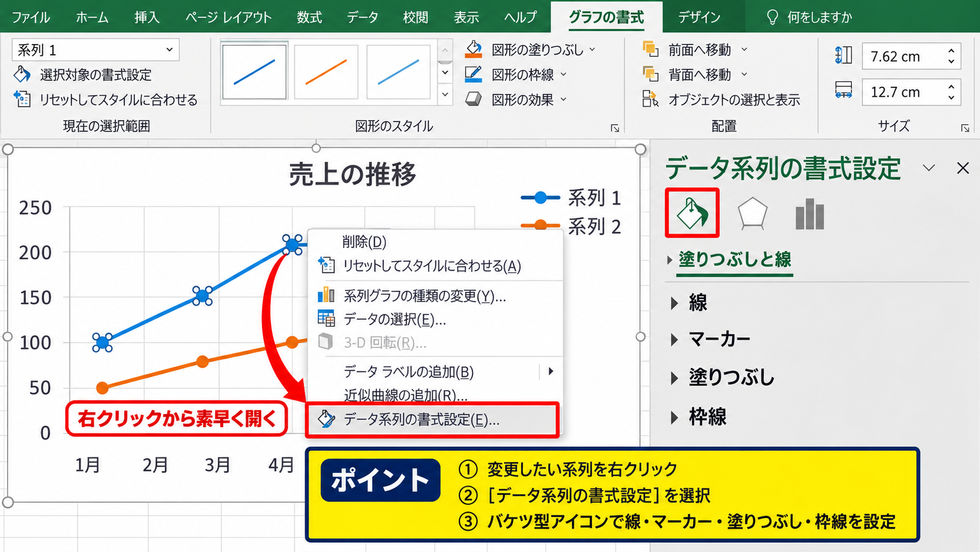Choose データ系列の書式設定 in context menu
This screenshot has height=552, width=980.
click(432, 419)
